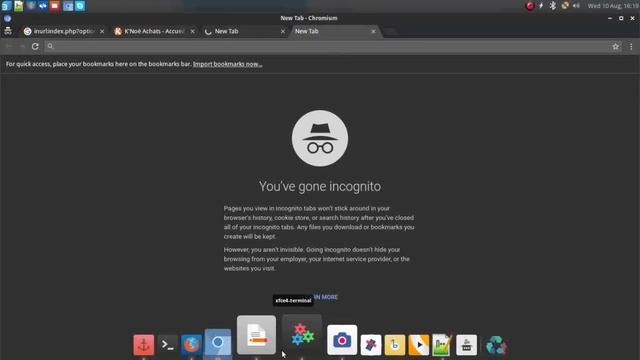Viewport: 640px width, 360px height.
Task: Open the Slack-like app icon in dock
Action: coord(371,345)
